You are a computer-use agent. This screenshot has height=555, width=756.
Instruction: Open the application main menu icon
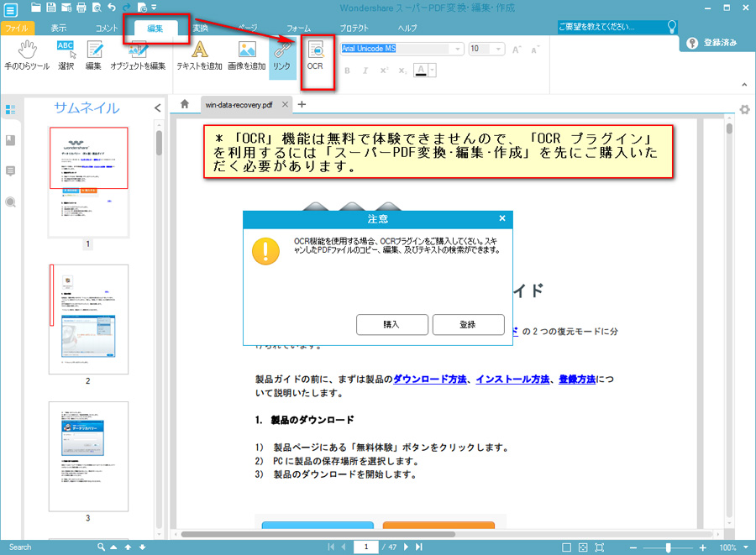[10, 9]
